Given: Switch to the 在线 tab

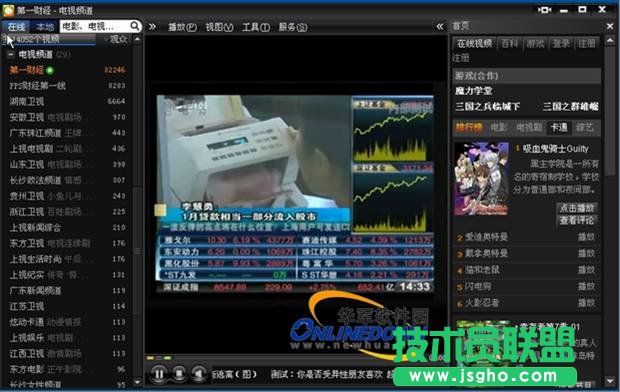Looking at the screenshot, I should click(x=16, y=27).
